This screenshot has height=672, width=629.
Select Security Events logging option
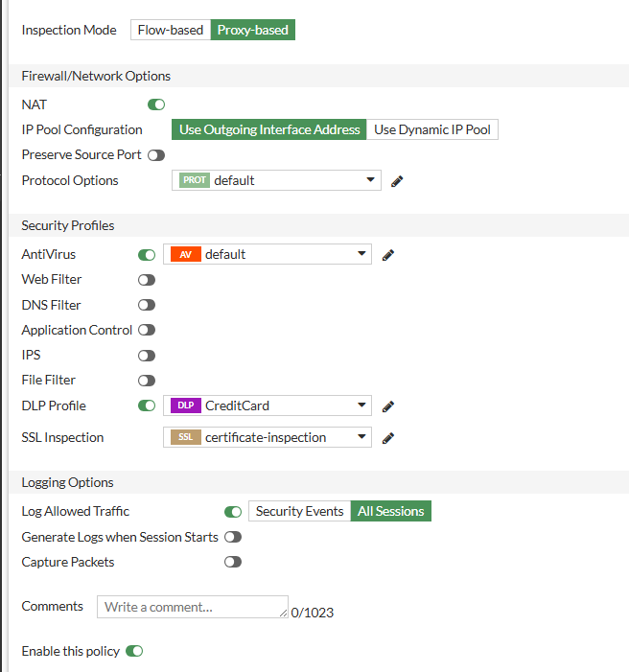pyautogui.click(x=299, y=511)
